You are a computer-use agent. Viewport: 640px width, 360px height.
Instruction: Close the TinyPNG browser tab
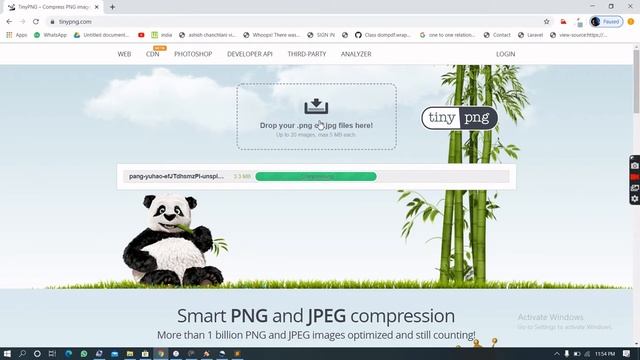pyautogui.click(x=97, y=7)
